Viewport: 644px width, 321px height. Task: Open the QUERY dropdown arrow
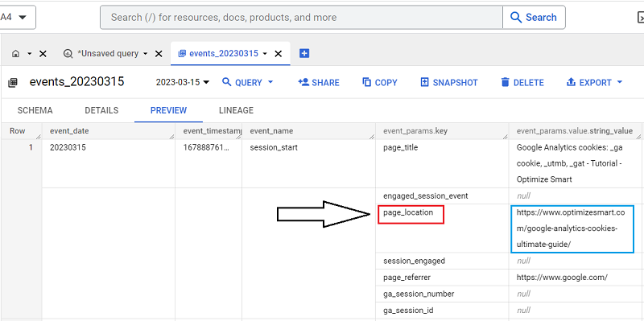(x=270, y=82)
